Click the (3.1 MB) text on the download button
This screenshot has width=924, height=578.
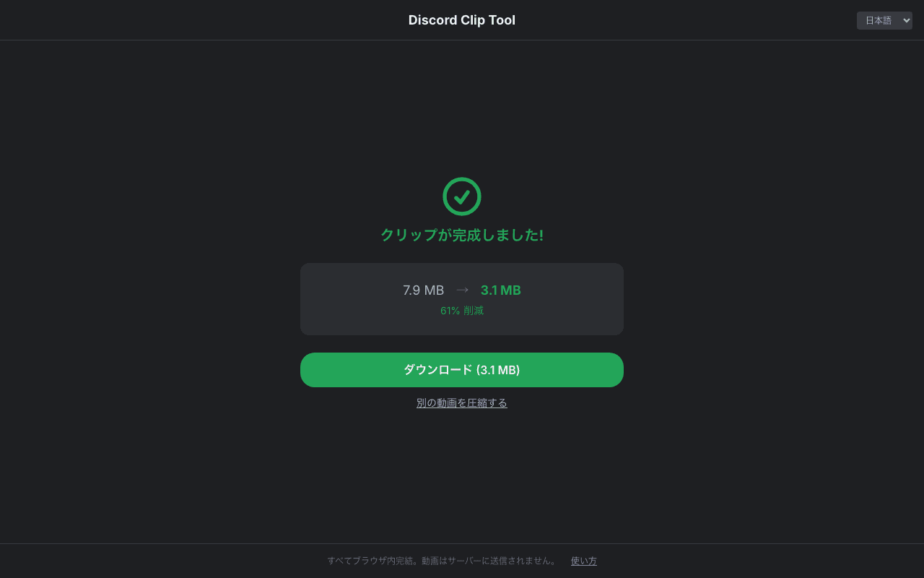498,370
